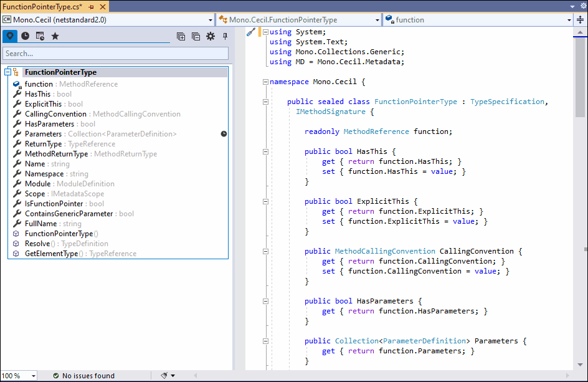Toggle auto-hide pin on the side panel
This screenshot has height=382, width=588.
[x=225, y=36]
